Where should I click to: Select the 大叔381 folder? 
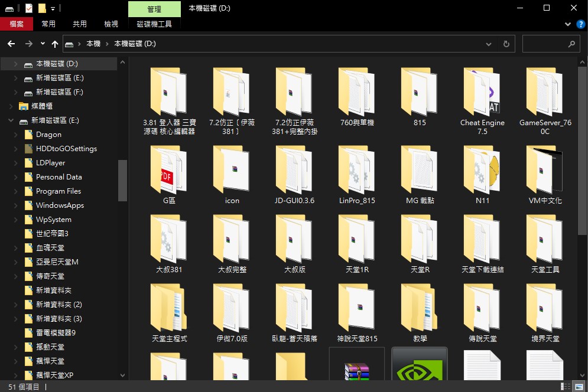(x=169, y=244)
